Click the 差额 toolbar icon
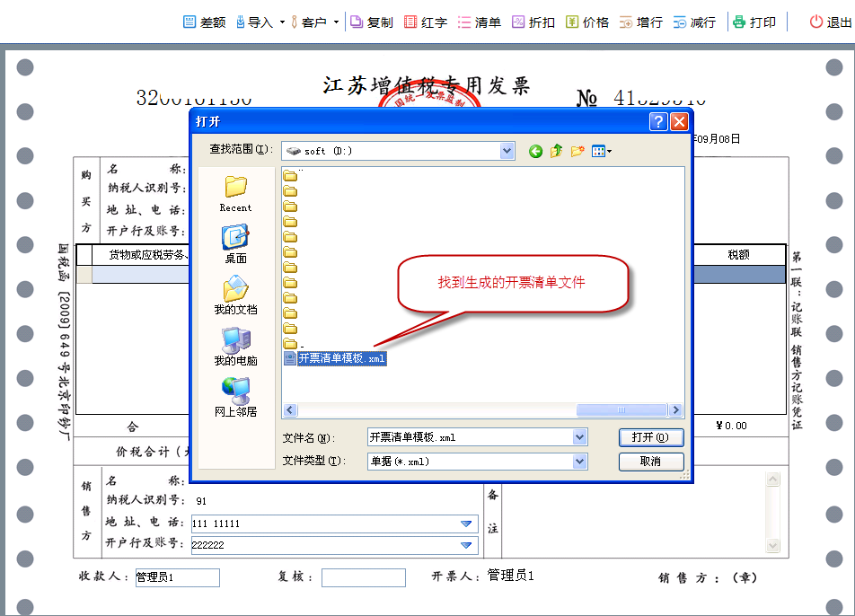855x616 pixels. point(204,22)
